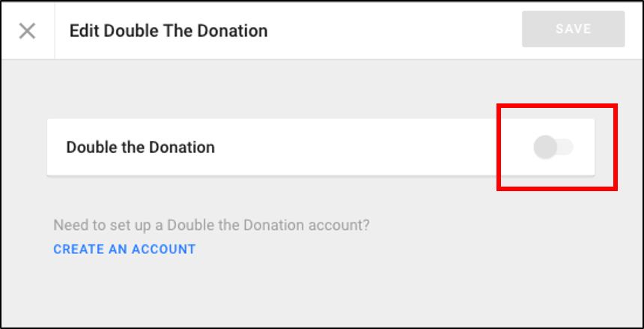The height and width of the screenshot is (329, 644).
Task: Enable the Double the Donation toggle
Action: coord(553,148)
